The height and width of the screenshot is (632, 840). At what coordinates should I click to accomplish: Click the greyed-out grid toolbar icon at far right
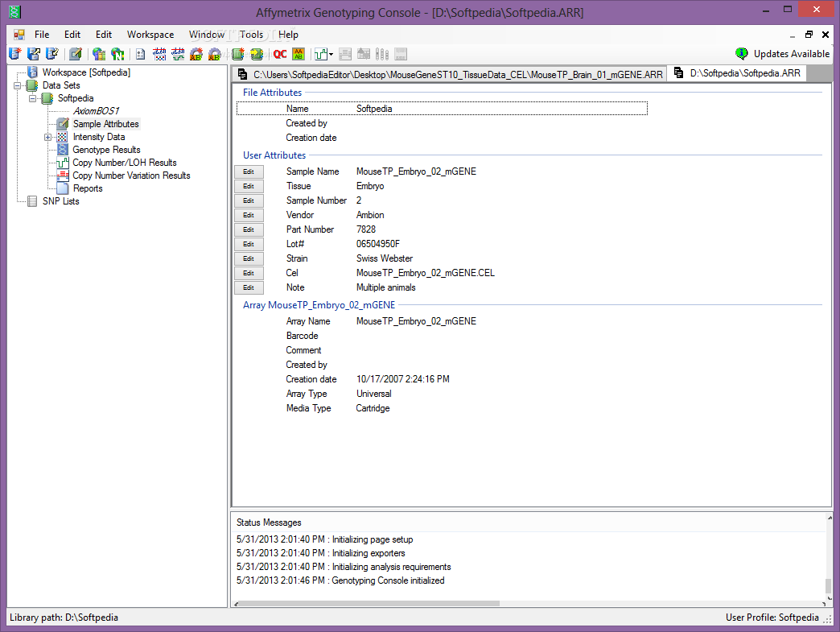(401, 54)
